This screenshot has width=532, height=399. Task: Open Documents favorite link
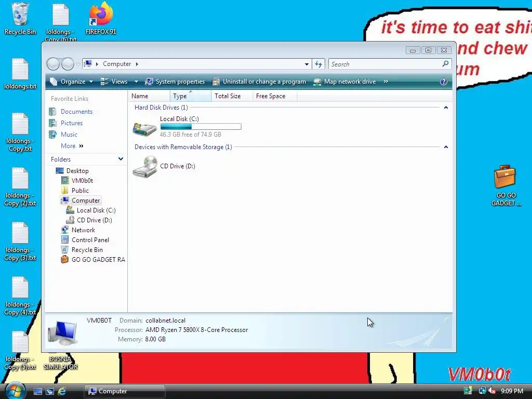(71, 112)
